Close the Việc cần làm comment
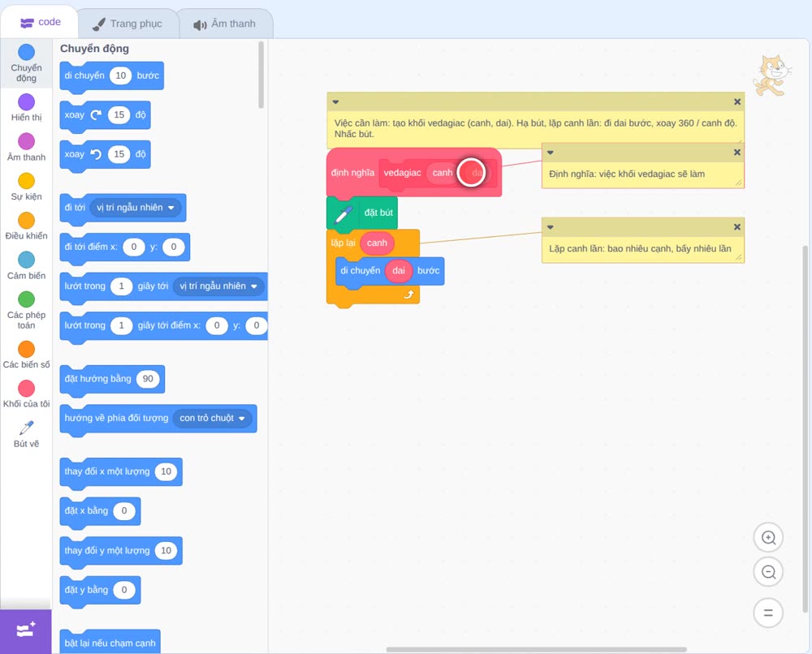This screenshot has height=654, width=812. coord(737,102)
